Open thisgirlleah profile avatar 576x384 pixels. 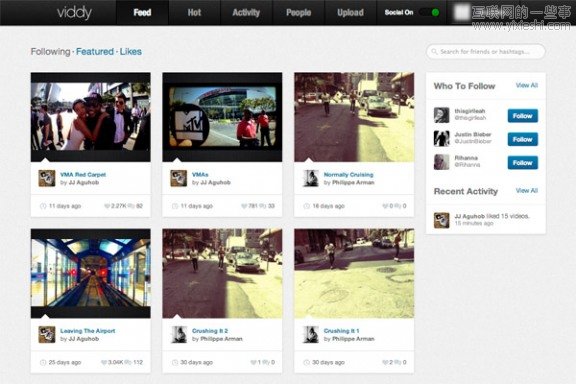(442, 115)
